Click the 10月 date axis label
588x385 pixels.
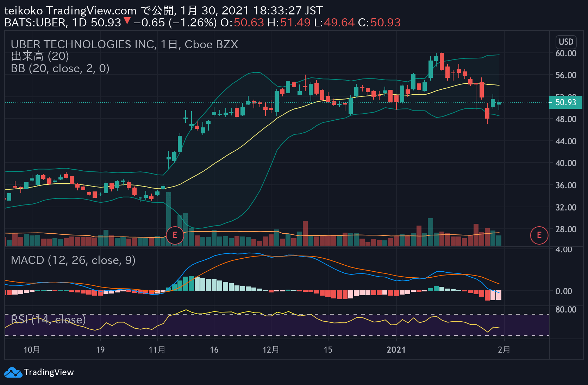pos(32,349)
